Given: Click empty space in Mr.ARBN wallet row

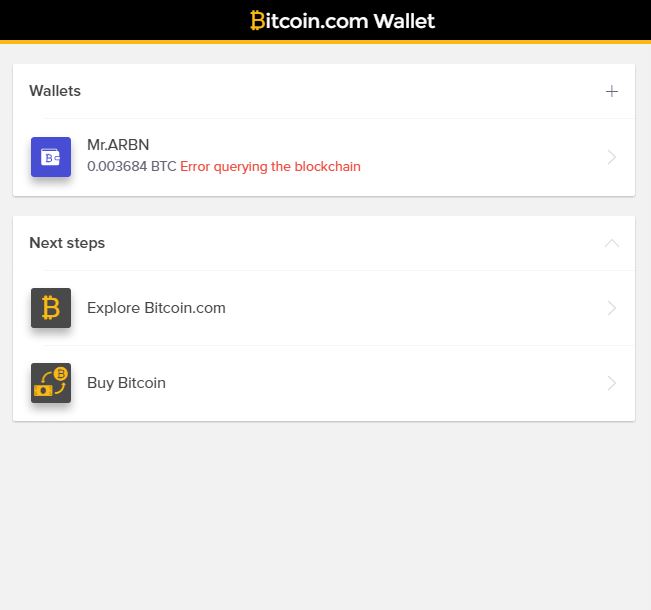Looking at the screenshot, I should pyautogui.click(x=477, y=157).
